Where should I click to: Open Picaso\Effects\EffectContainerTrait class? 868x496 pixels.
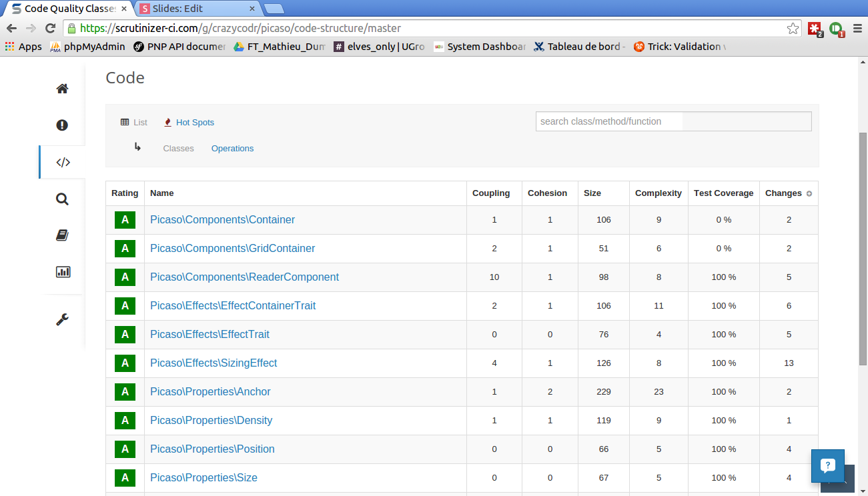pyautogui.click(x=233, y=306)
